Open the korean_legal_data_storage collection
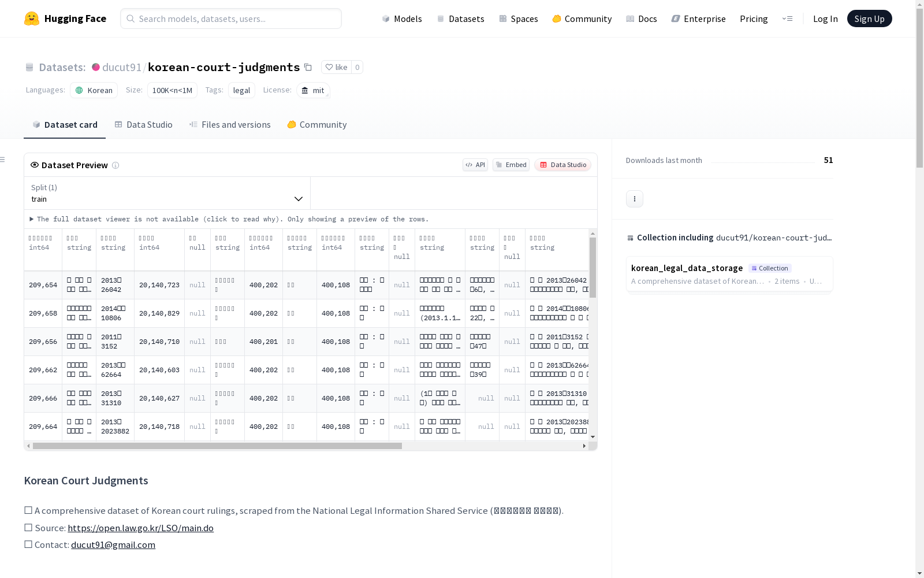Screen dimensions: 924x578 (x=730, y=275)
